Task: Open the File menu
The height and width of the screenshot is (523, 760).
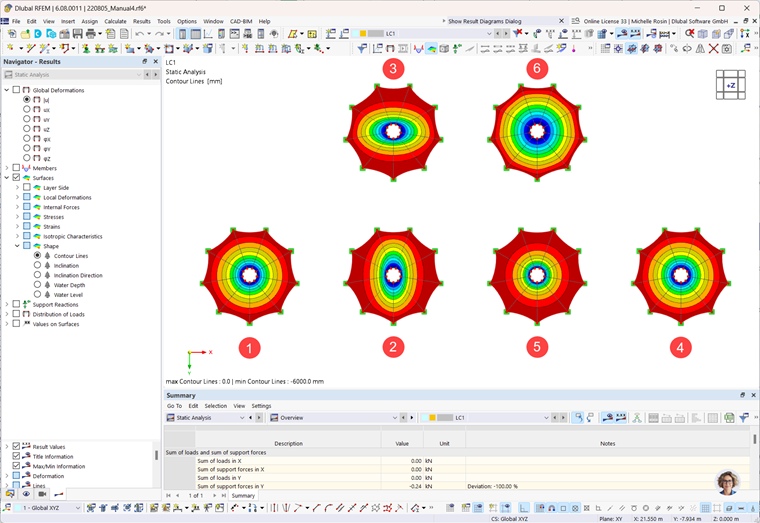Action: coord(16,21)
